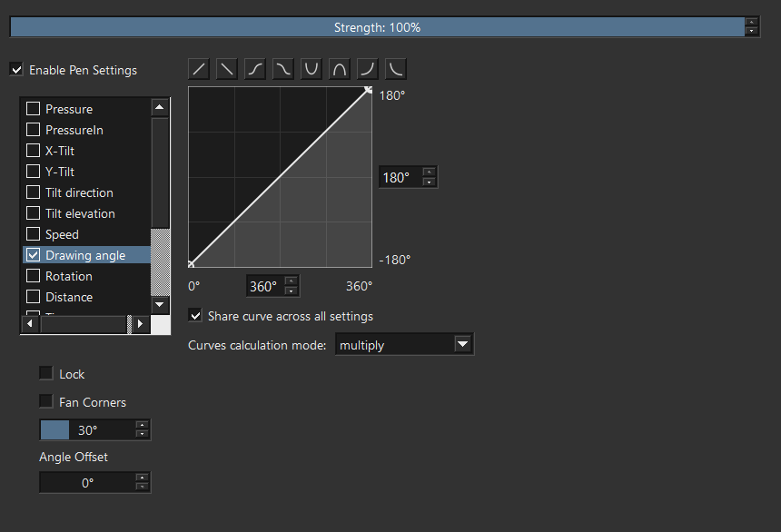The width and height of the screenshot is (781, 532).
Task: Enable the Fan Corners checkbox
Action: [x=46, y=401]
